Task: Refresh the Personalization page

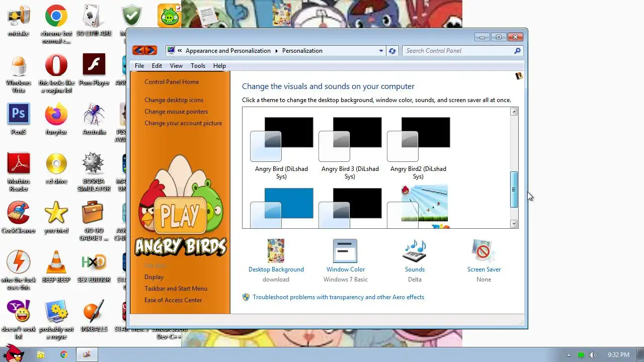Action: point(392,51)
